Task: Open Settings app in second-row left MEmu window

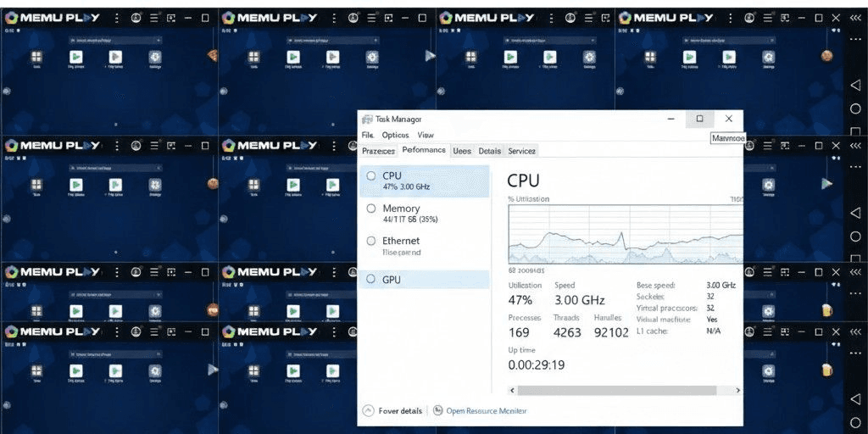Action: (155, 185)
